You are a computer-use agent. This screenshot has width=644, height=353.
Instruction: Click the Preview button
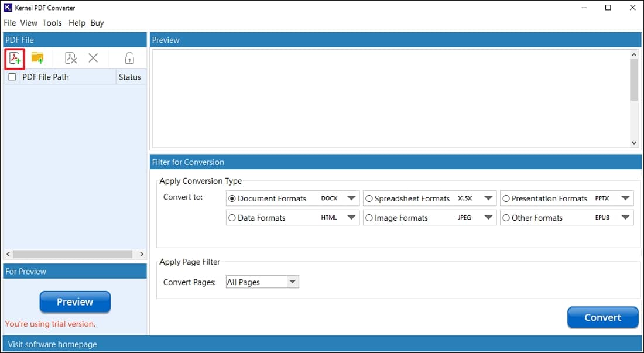[75, 302]
